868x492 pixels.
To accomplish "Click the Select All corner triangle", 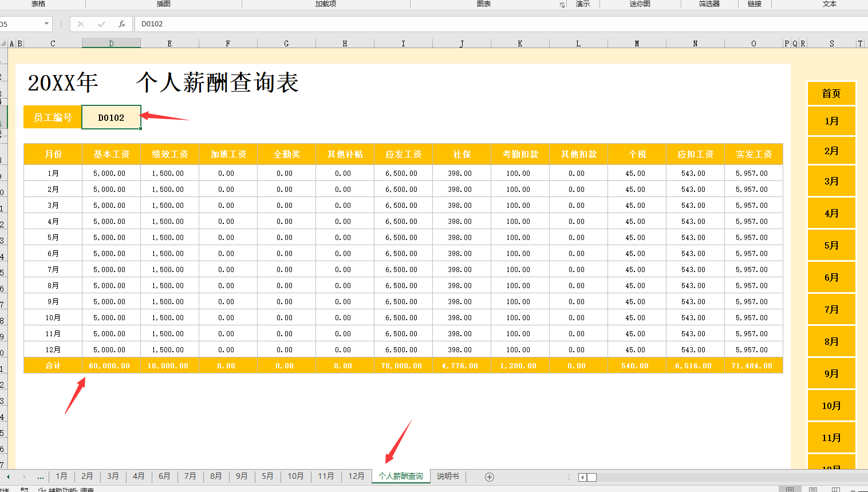I will click(x=3, y=44).
